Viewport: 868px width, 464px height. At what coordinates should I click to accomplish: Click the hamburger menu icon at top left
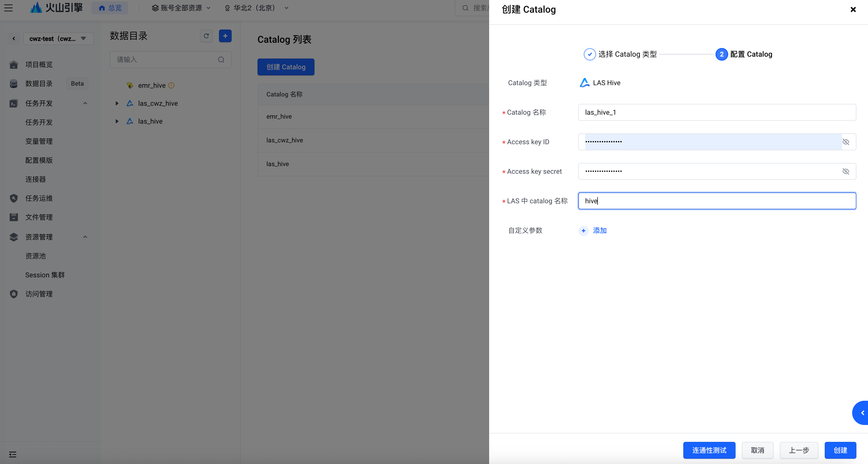pyautogui.click(x=8, y=8)
